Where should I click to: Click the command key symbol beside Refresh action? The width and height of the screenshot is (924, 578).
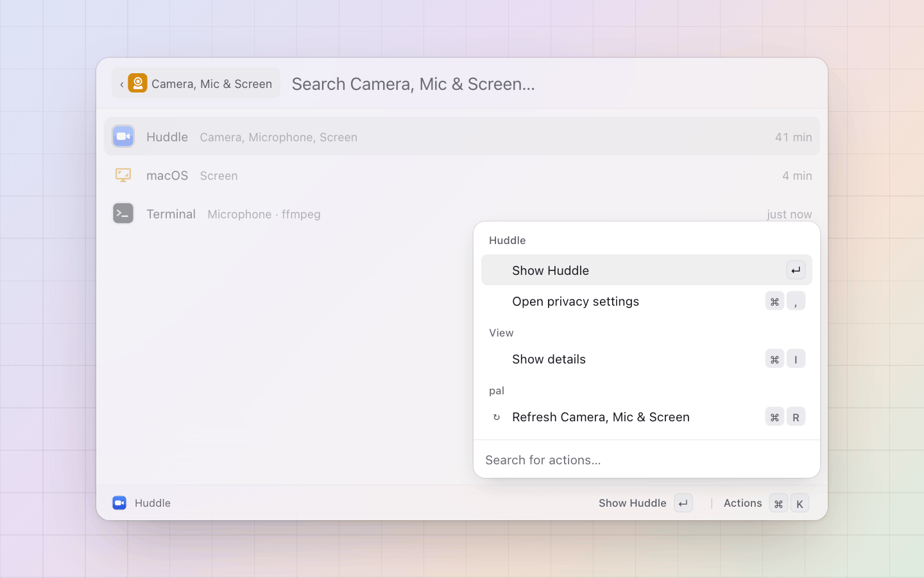click(774, 417)
